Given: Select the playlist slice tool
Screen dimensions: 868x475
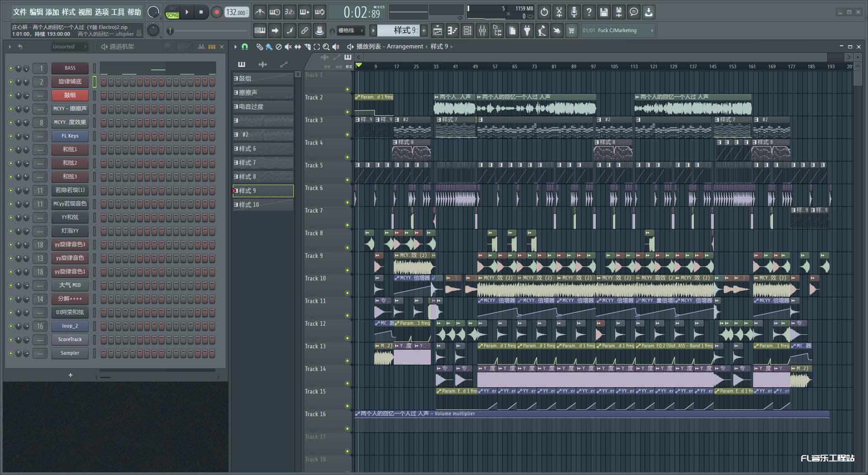Looking at the screenshot, I should click(x=307, y=47).
